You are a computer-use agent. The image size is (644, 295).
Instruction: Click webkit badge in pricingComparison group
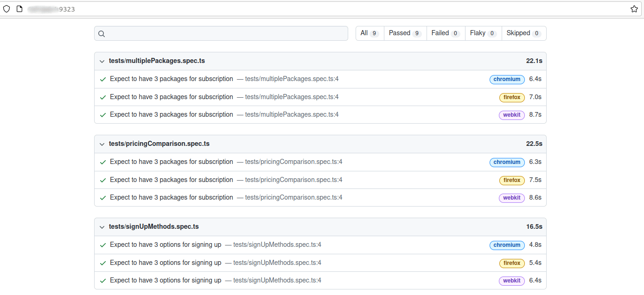pos(512,198)
